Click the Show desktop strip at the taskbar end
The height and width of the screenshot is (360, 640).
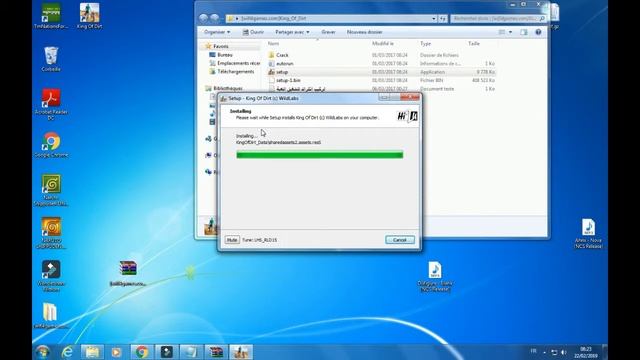(x=605, y=352)
